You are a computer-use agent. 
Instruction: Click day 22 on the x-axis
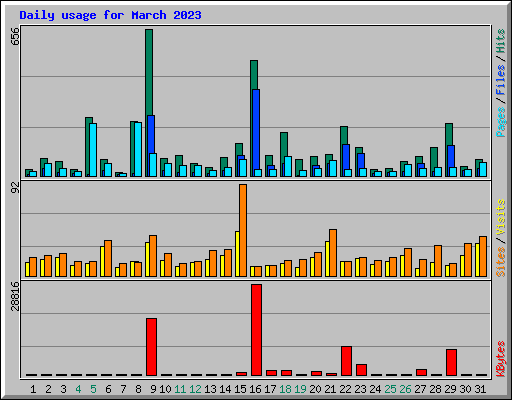pyautogui.click(x=345, y=389)
